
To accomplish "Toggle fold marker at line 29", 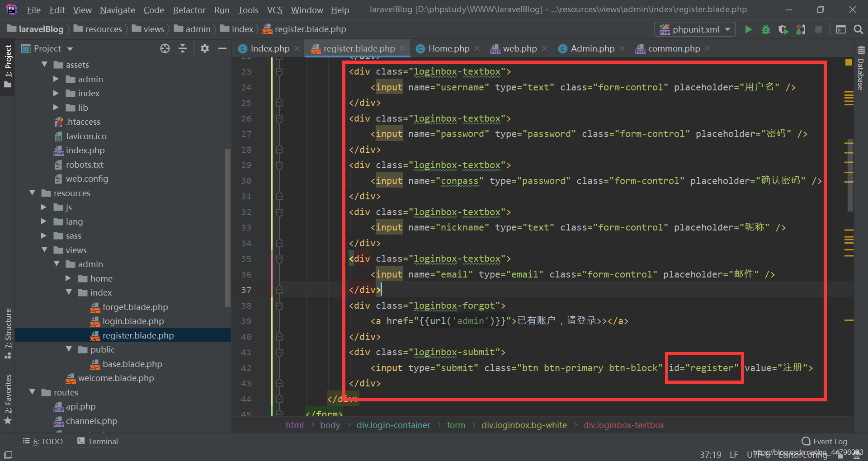I will point(279,165).
